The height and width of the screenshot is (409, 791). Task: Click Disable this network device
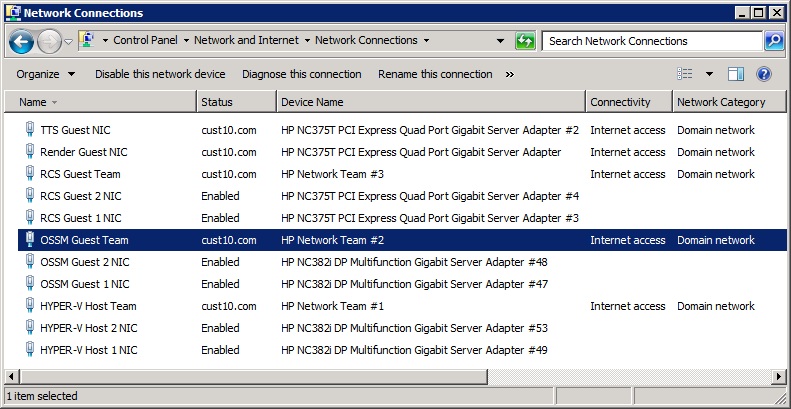coord(160,74)
